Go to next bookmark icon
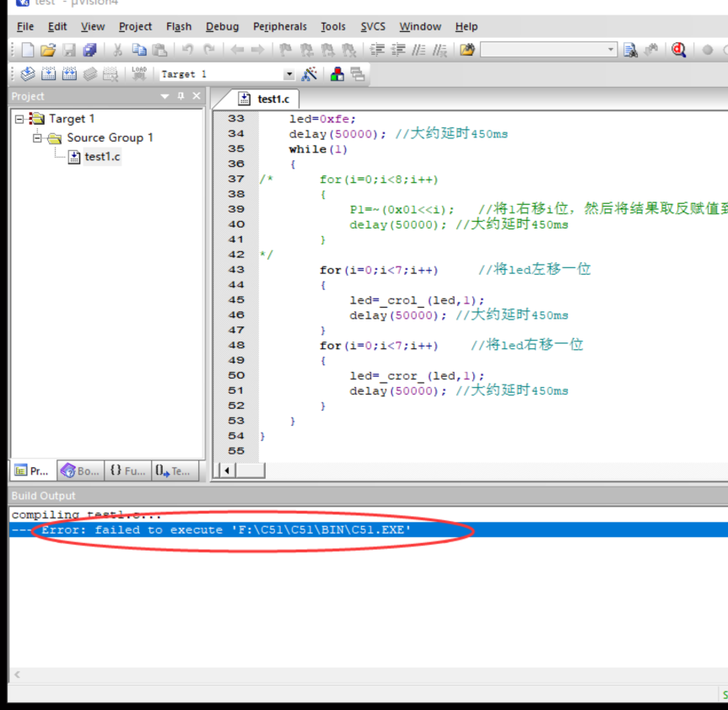This screenshot has width=728, height=710. click(328, 50)
